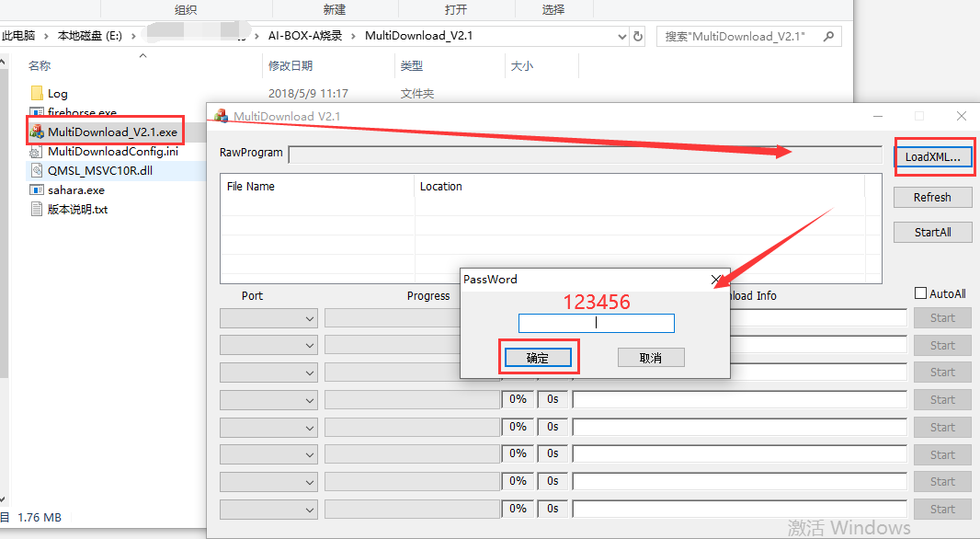Sort files by 修改日期 column header

[x=291, y=65]
